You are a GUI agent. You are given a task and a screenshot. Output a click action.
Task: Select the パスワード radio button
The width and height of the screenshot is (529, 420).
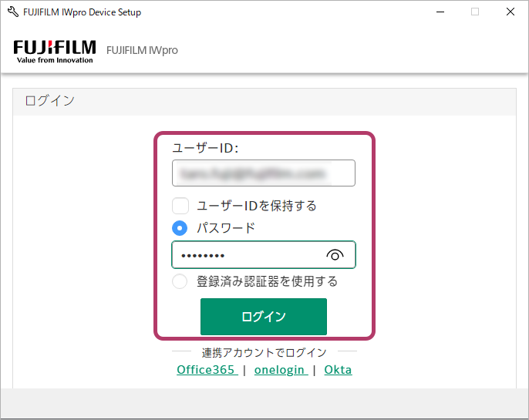pos(180,228)
